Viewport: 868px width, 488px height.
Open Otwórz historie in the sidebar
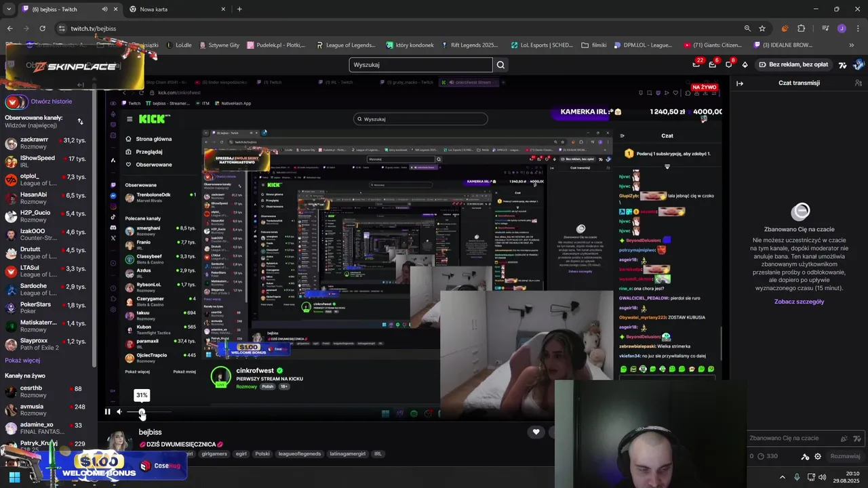[51, 102]
